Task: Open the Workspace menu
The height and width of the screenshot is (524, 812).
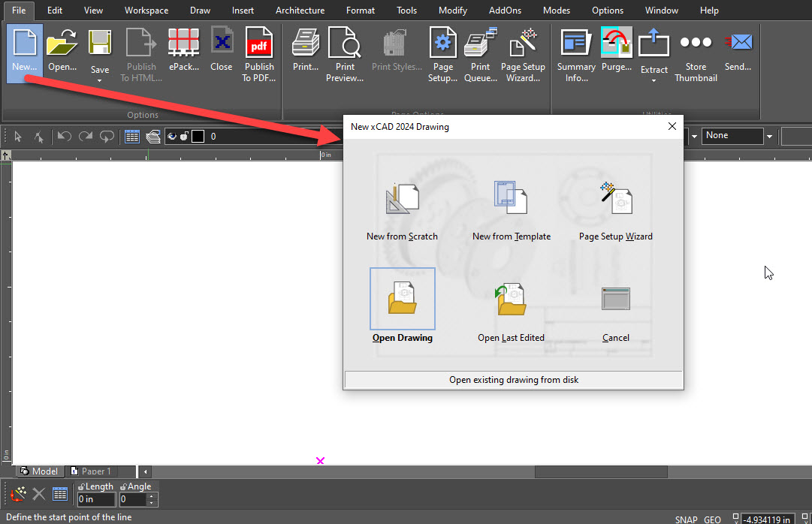Action: click(146, 11)
